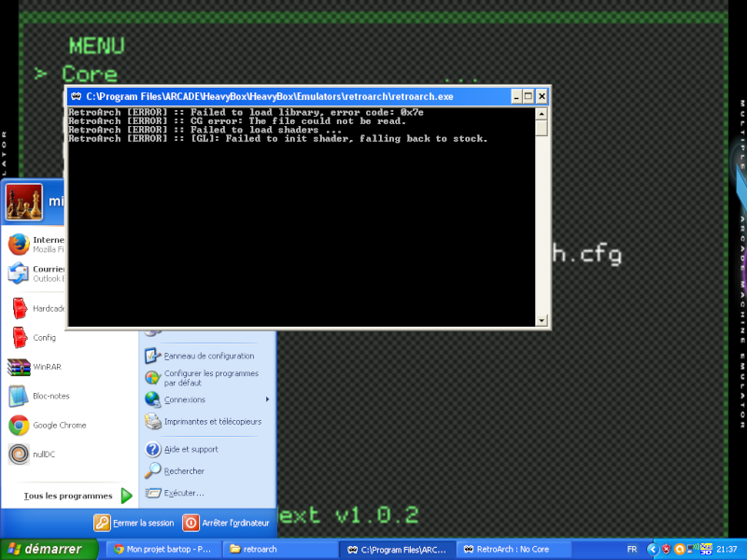The height and width of the screenshot is (560, 747).
Task: Open Configurer les programmes par défaut
Action: point(202,378)
